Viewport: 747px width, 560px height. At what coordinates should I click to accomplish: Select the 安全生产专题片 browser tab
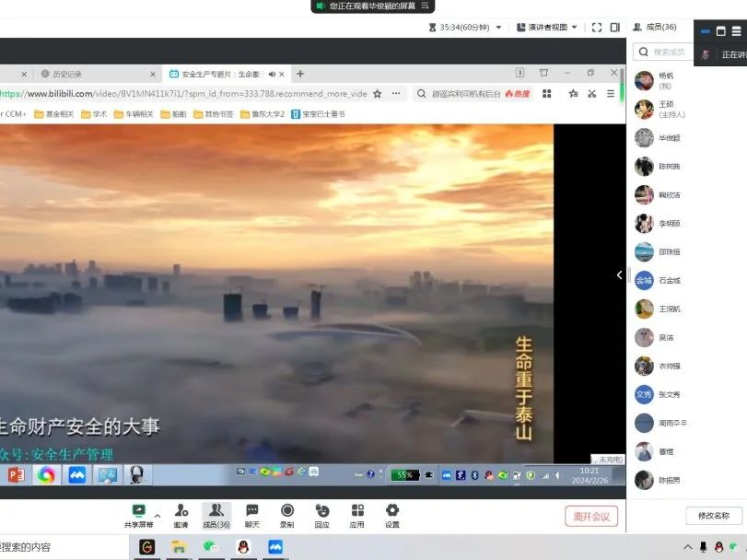coord(227,74)
